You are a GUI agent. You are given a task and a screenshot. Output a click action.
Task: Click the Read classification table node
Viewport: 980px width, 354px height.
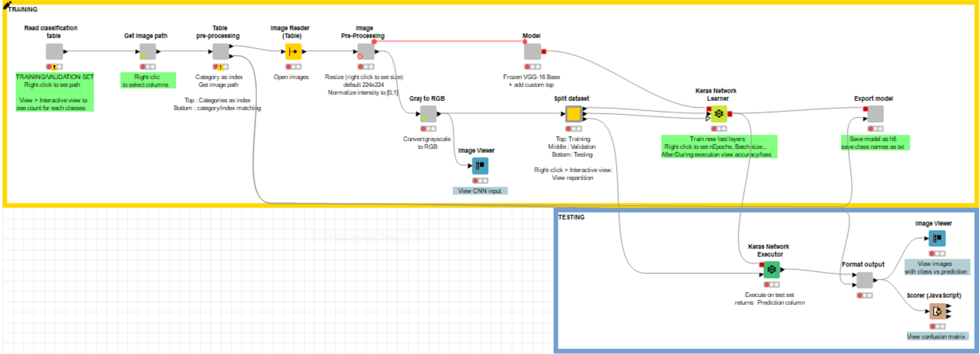point(54,51)
